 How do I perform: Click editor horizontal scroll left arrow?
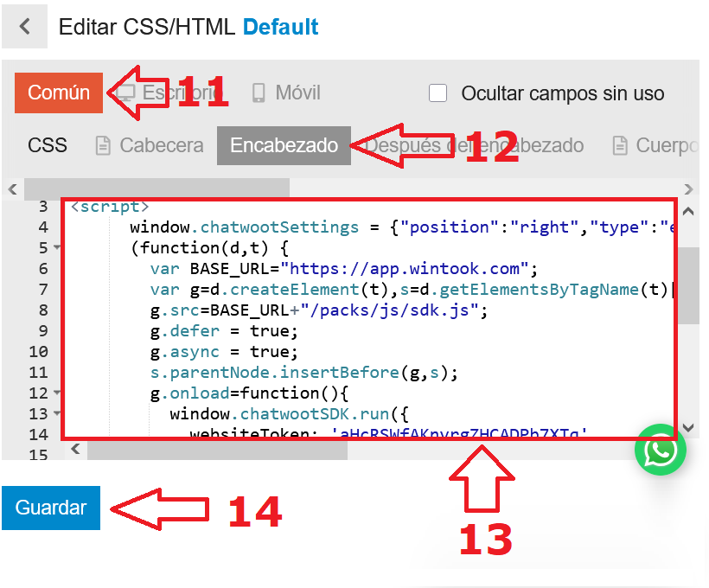75,449
